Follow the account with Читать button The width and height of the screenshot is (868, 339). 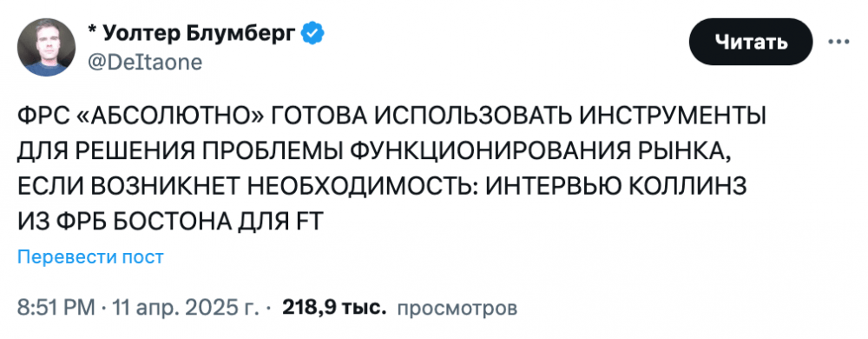click(751, 42)
